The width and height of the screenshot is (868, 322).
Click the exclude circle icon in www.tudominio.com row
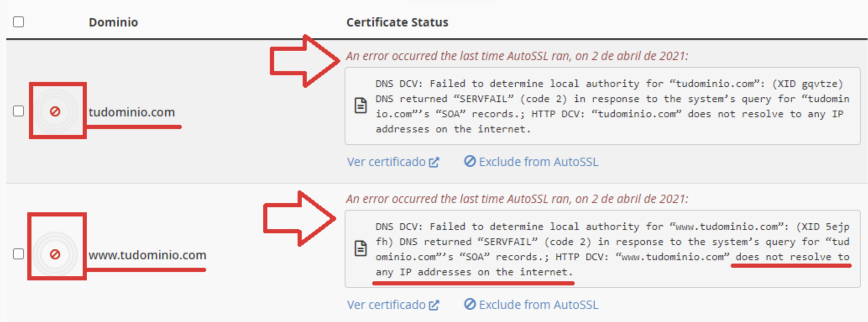pyautogui.click(x=470, y=304)
